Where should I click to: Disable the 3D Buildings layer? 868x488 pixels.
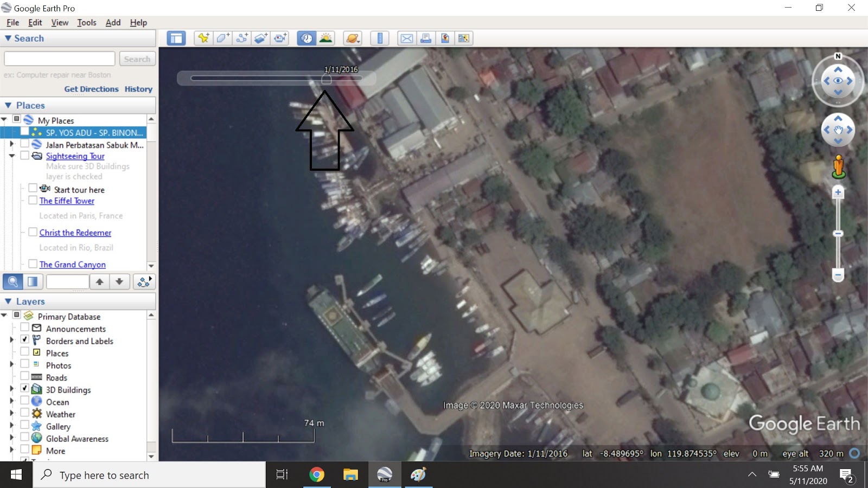click(24, 389)
